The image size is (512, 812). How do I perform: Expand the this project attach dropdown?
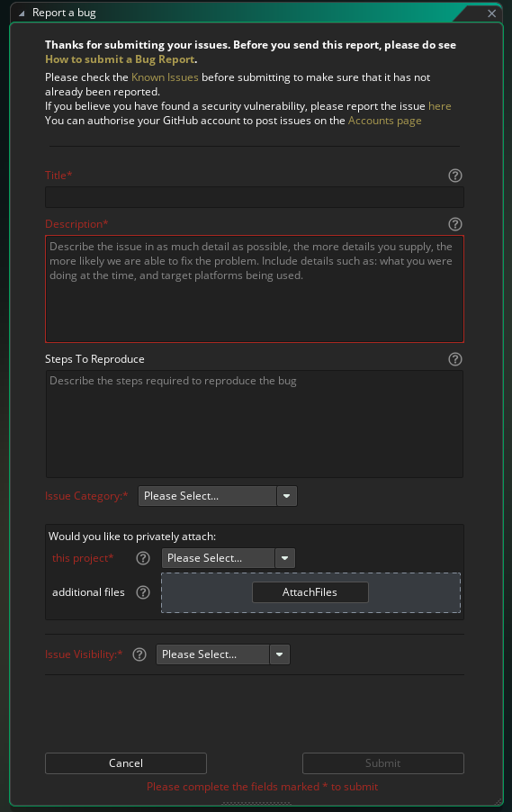[x=229, y=558]
